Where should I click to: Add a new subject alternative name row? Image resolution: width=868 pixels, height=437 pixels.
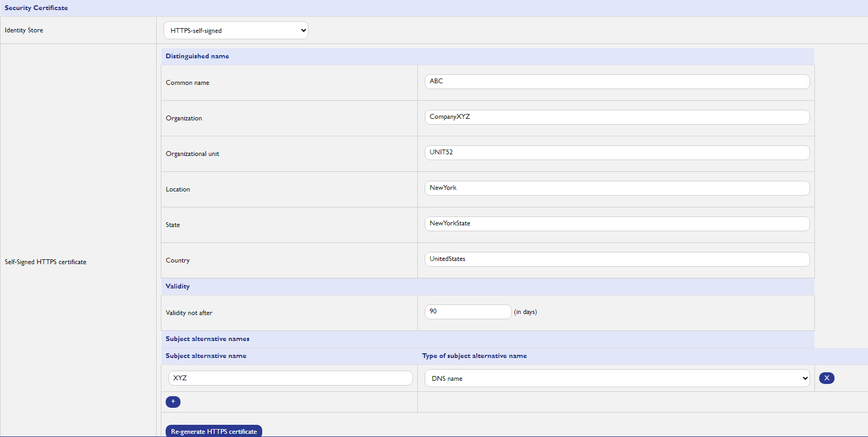173,401
